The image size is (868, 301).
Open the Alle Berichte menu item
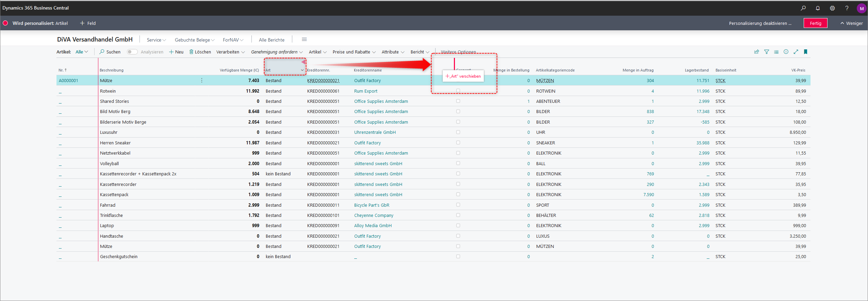[x=272, y=40]
